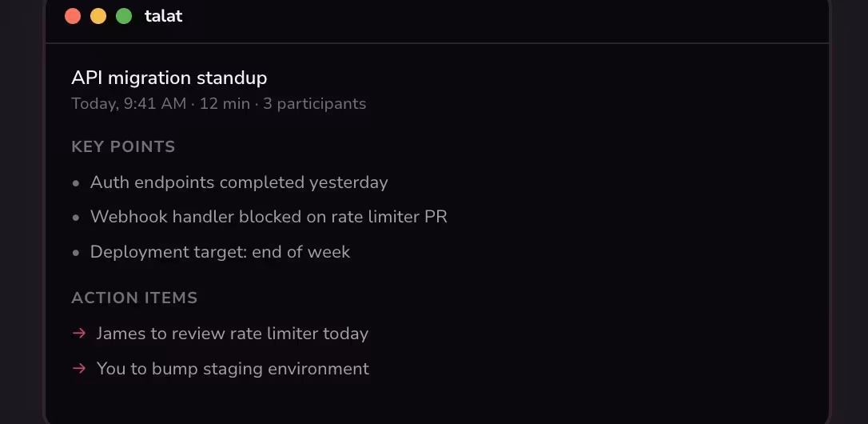Click the talat window title

point(164,16)
